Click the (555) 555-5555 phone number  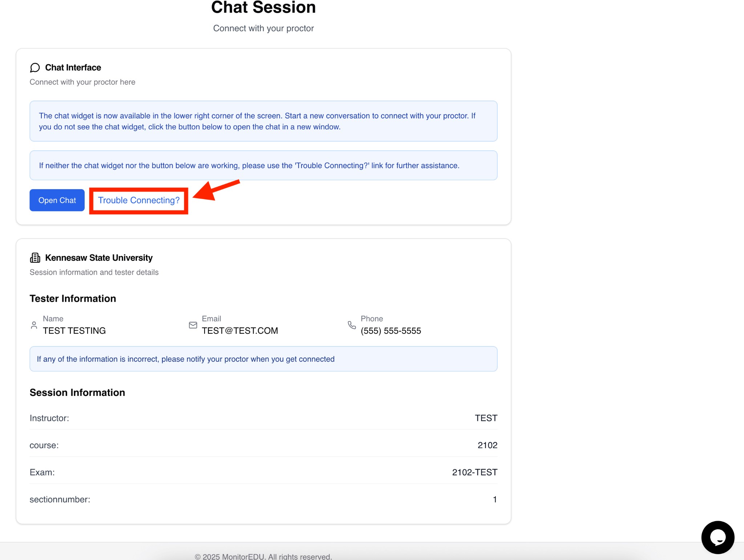point(391,331)
